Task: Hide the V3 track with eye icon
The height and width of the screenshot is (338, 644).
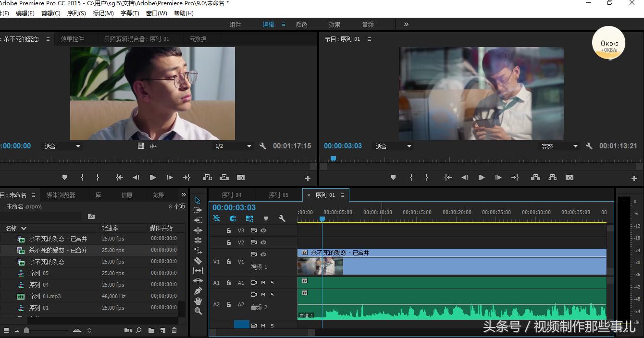Action: 263,230
